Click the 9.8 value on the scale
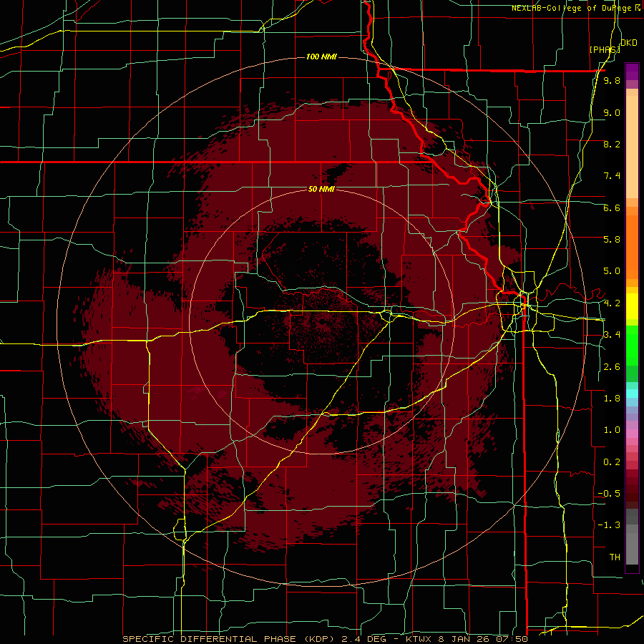This screenshot has height=644, width=644. click(612, 80)
